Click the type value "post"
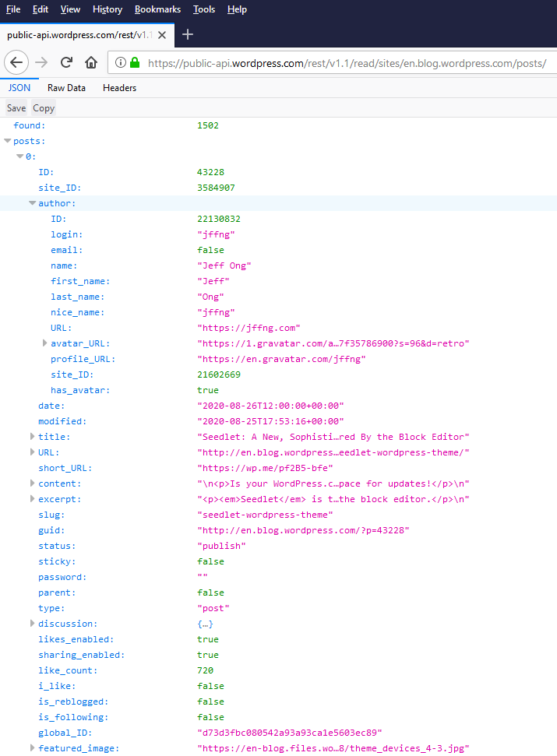Screen dimensions: 557x756 [213, 608]
